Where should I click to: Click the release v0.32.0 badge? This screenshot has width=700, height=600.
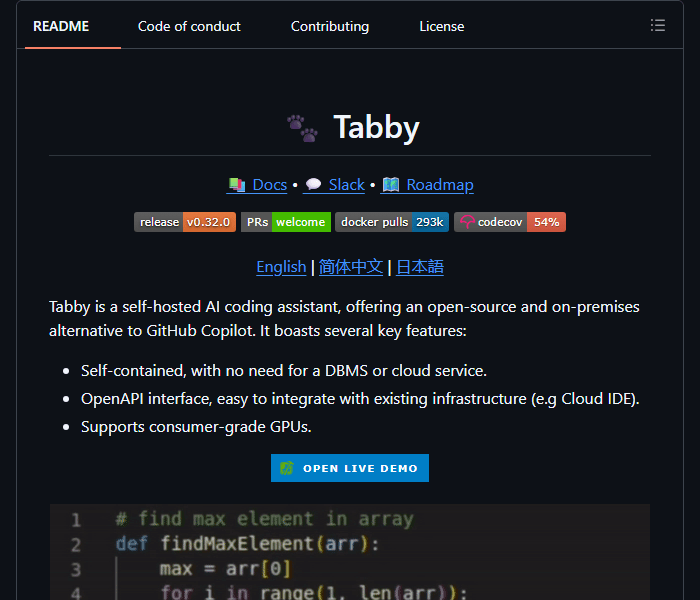point(185,222)
